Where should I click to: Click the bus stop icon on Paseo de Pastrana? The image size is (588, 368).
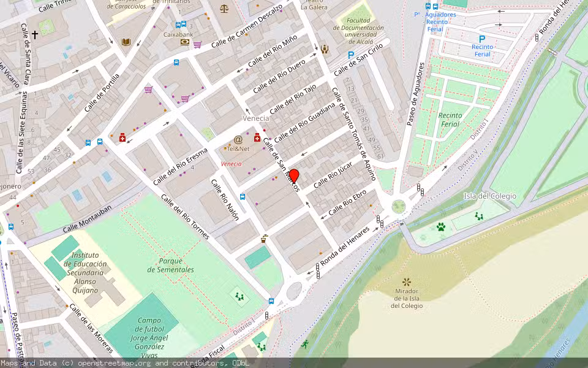point(11,227)
